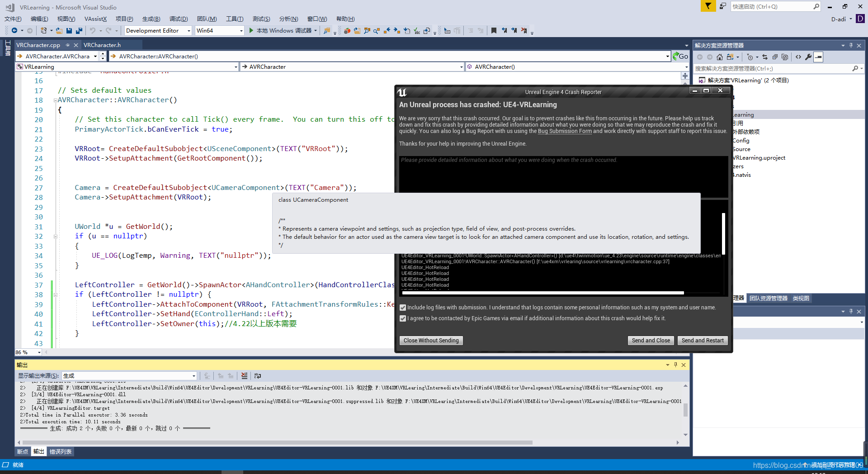Toggle word wrap in the Output panel
The width and height of the screenshot is (868, 474).
258,375
